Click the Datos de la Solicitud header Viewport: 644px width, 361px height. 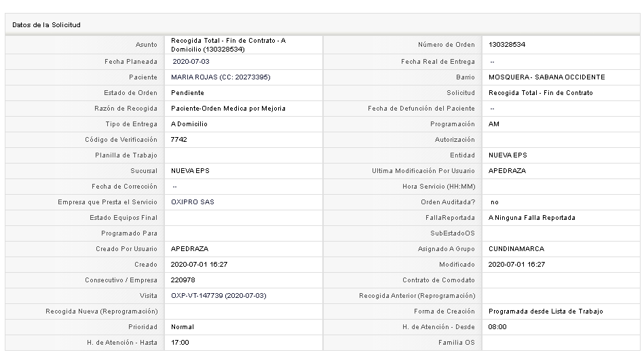[46, 25]
